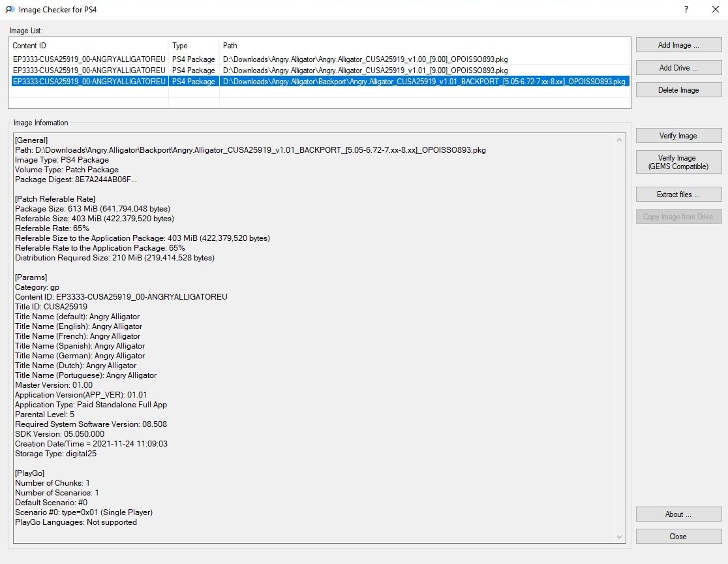Viewport: 728px width, 564px height.
Task: Delete the selected image from the list
Action: point(678,90)
